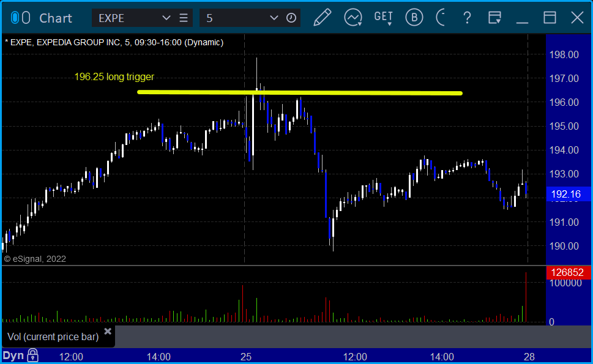
Task: Open the GET dropdown menu
Action: tap(384, 18)
